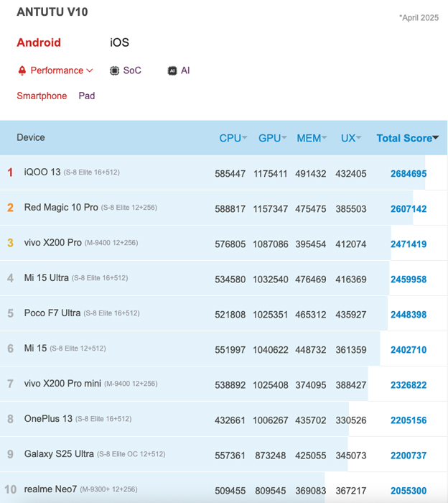Viewport: 448px width, 503px height.
Task: Select the Pad category
Action: [87, 96]
